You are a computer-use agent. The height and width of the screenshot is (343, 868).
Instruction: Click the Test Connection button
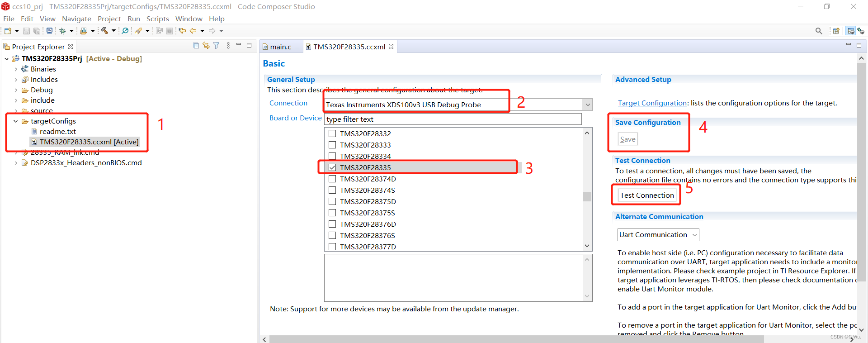pyautogui.click(x=647, y=195)
